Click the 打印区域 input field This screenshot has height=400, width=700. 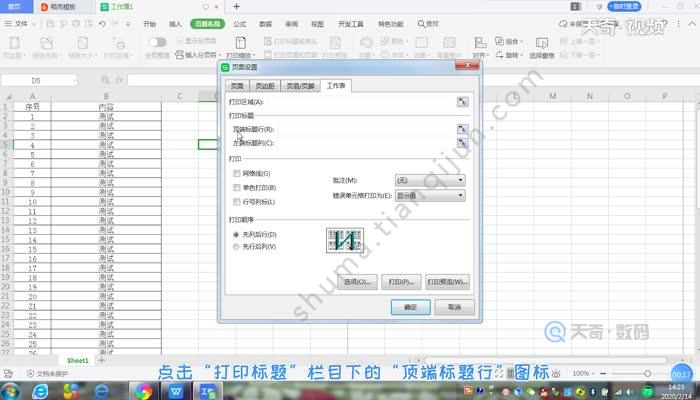359,102
